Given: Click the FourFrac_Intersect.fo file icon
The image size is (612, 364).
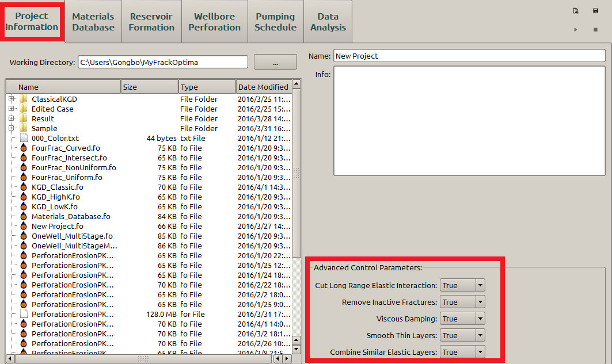Looking at the screenshot, I should 24,158.
